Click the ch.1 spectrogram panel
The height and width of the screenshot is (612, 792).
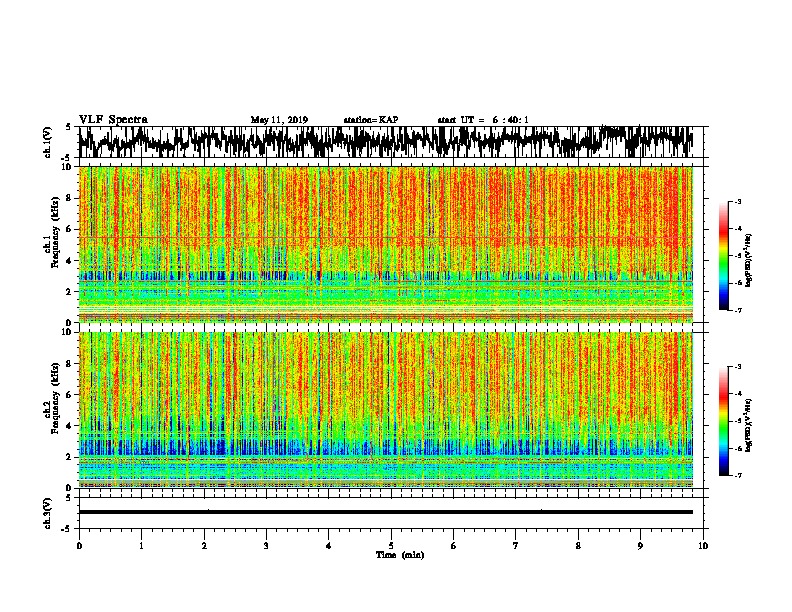click(386, 244)
